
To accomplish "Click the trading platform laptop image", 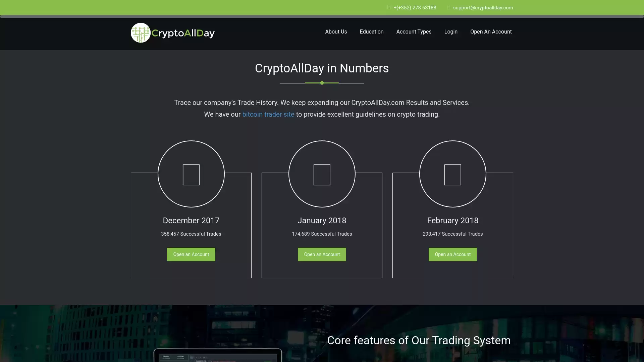I will point(218,355).
